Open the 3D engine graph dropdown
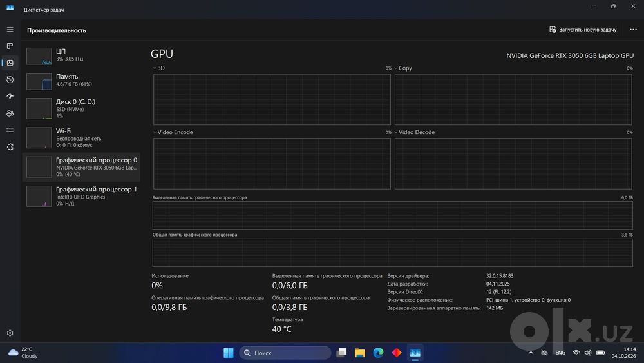 pos(159,68)
